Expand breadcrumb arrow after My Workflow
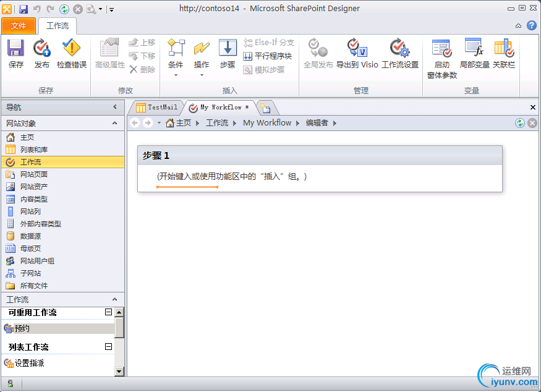Image resolution: width=541 pixels, height=392 pixels. point(297,123)
